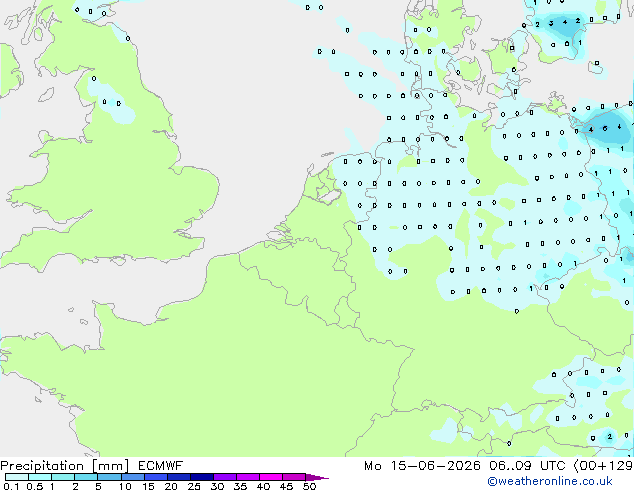Click the 'Precipitation' title word
The image size is (634, 490).
pos(42,466)
